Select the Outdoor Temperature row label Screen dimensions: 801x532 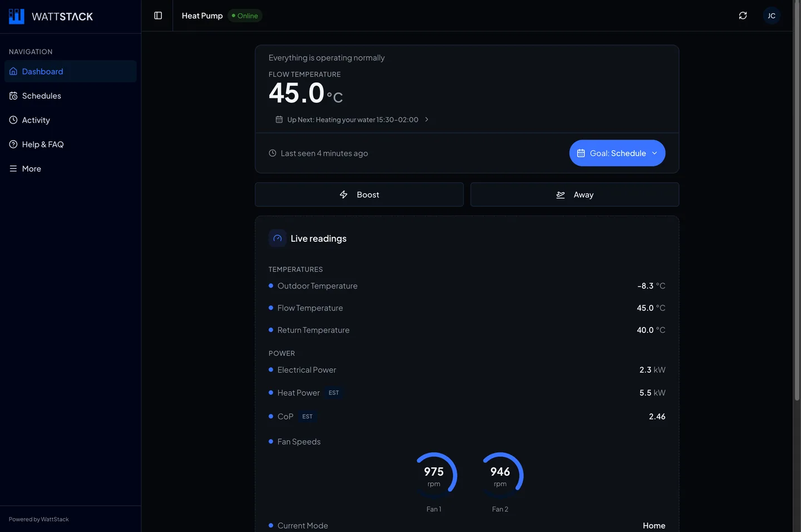[x=318, y=286]
